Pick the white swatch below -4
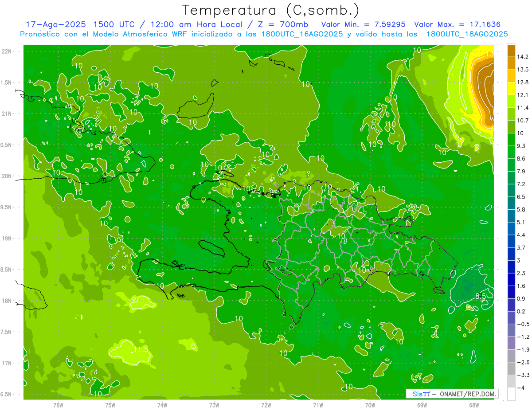Screen dimensions: 532x411 pyautogui.click(x=511, y=394)
